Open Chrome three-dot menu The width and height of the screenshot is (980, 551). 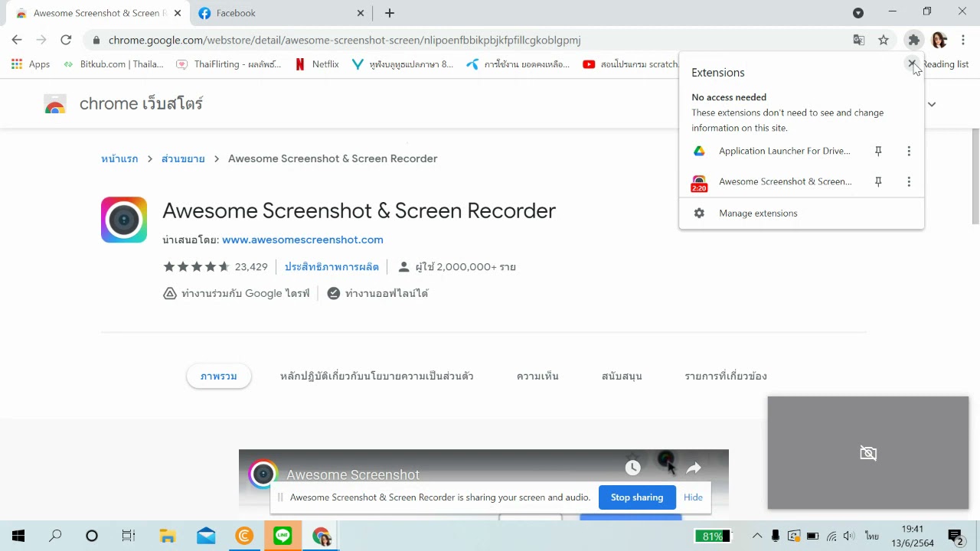coord(963,40)
